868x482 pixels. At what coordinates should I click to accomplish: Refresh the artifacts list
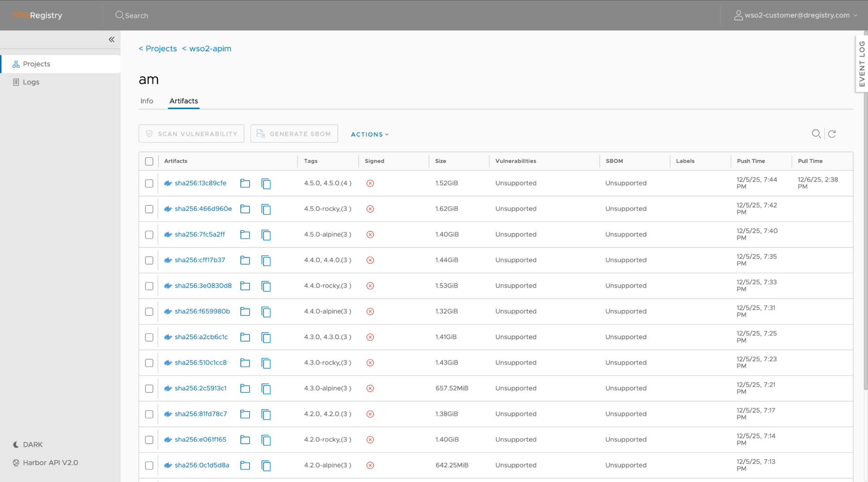click(832, 134)
